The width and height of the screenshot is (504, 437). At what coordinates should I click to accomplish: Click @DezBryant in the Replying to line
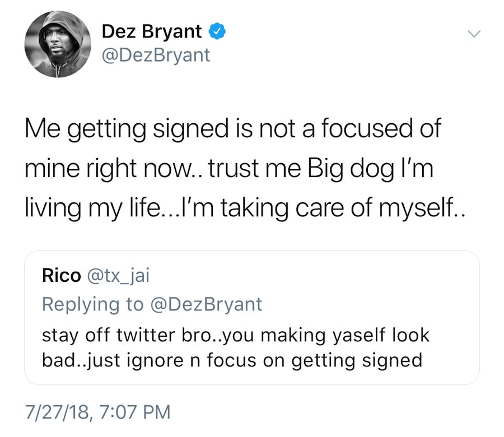coord(207,304)
